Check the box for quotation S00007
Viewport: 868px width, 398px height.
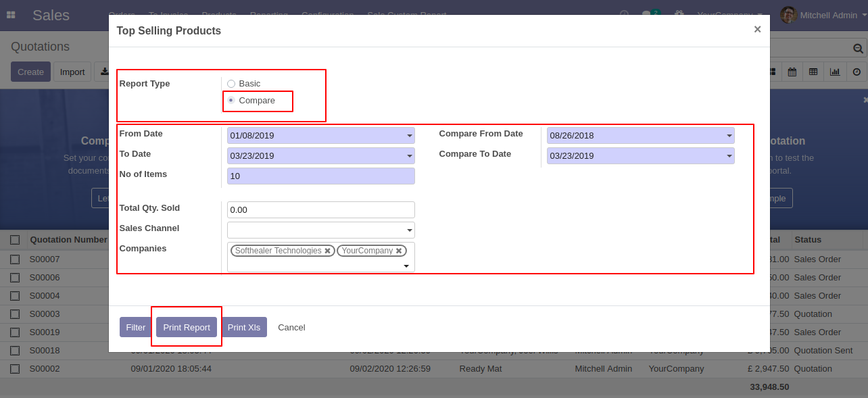coord(15,259)
